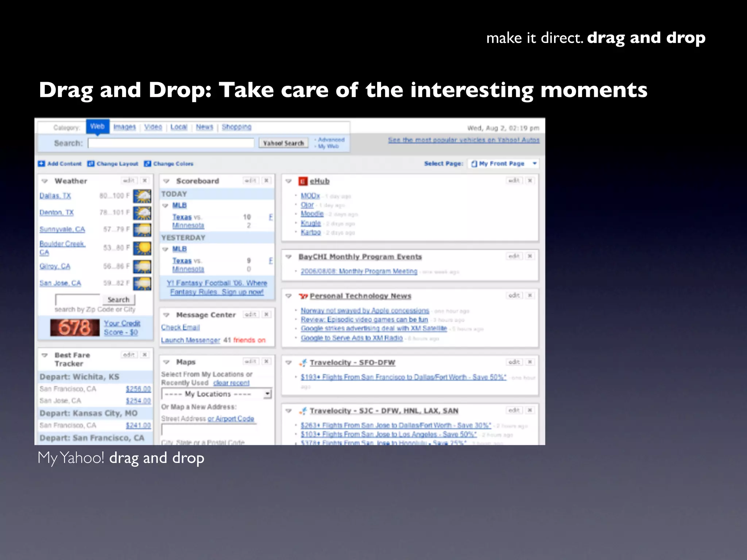Viewport: 747px width, 560px height.
Task: Close the Travelocity SFO-DFW module
Action: click(530, 362)
